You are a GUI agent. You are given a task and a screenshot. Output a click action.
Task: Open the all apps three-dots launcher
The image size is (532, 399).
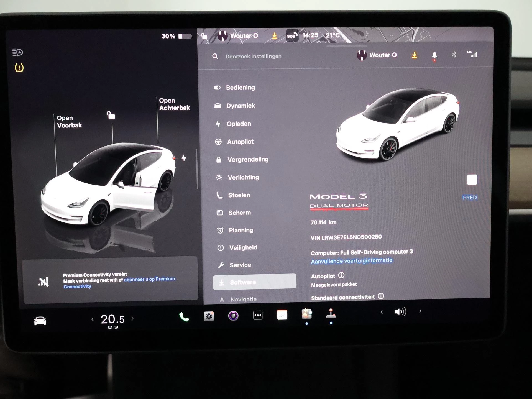tap(258, 315)
